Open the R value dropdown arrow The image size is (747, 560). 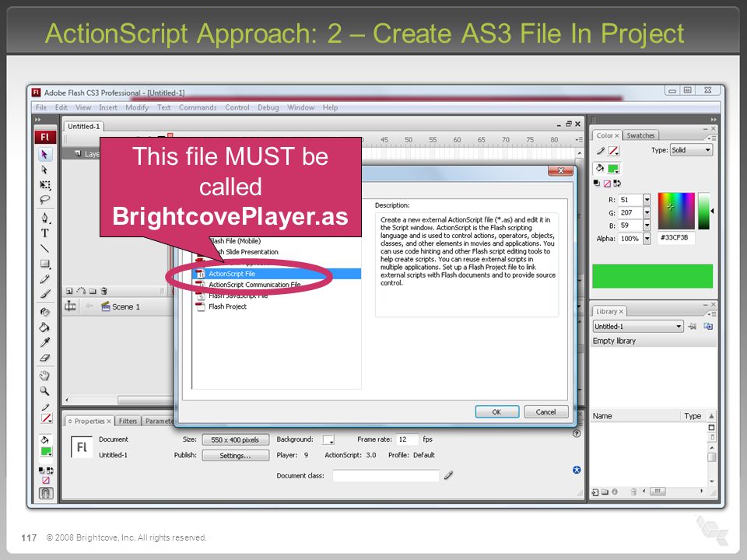pos(647,200)
